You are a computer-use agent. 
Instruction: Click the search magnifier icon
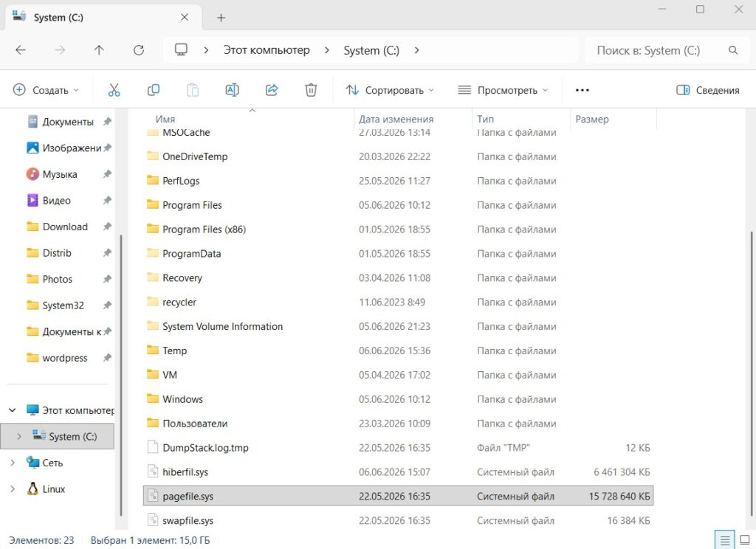(x=733, y=50)
